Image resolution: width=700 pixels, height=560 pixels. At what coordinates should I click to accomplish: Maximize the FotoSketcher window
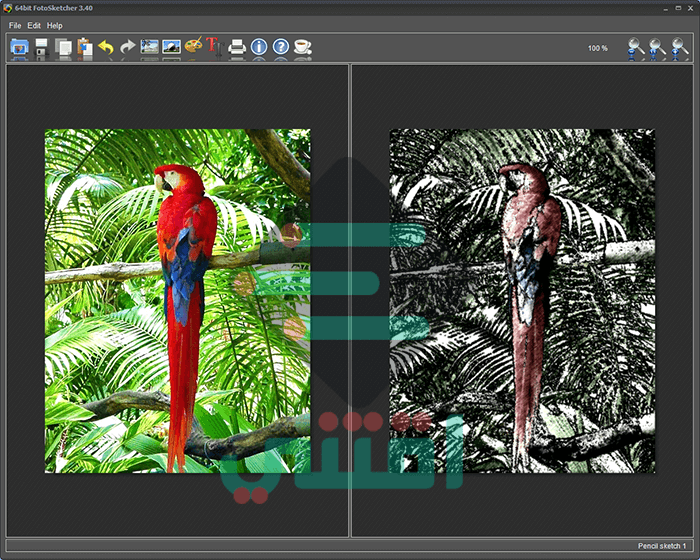679,8
